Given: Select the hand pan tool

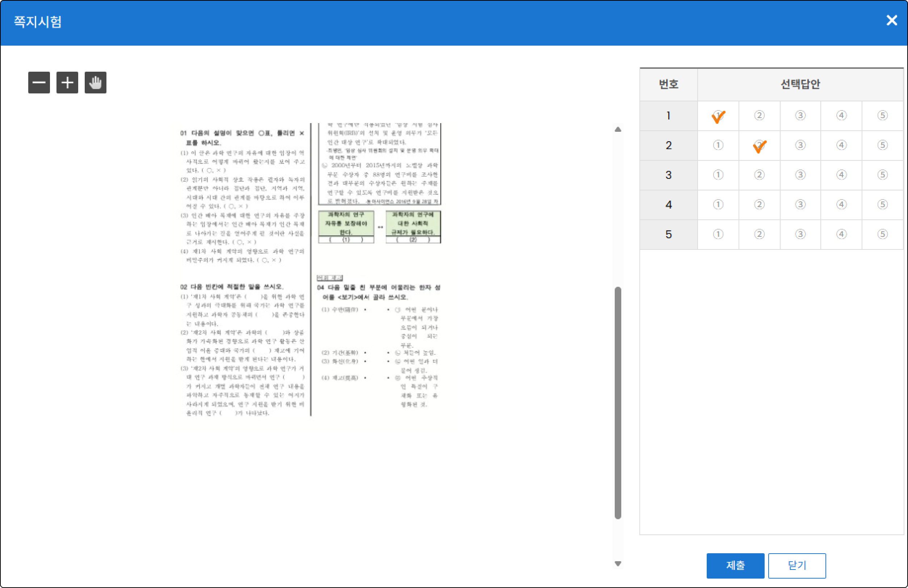Looking at the screenshot, I should pyautogui.click(x=95, y=83).
